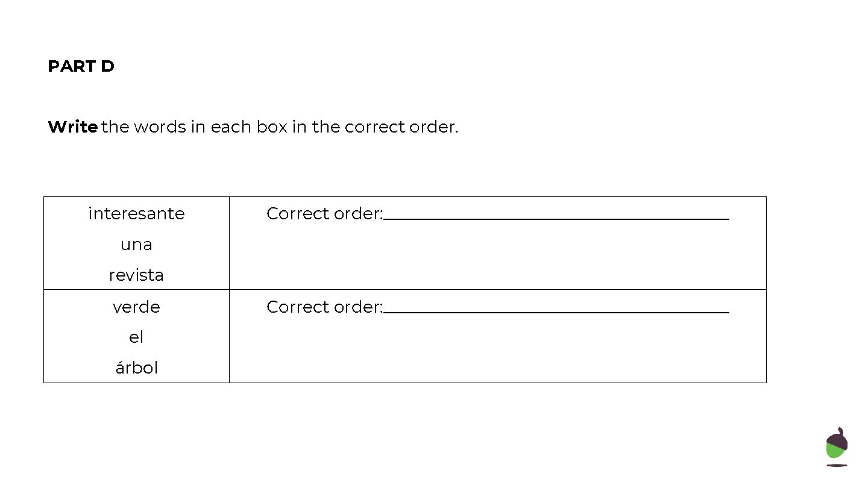This screenshot has height=488, width=868.
Task: Click the instruction sentence about correct order
Action: (253, 127)
